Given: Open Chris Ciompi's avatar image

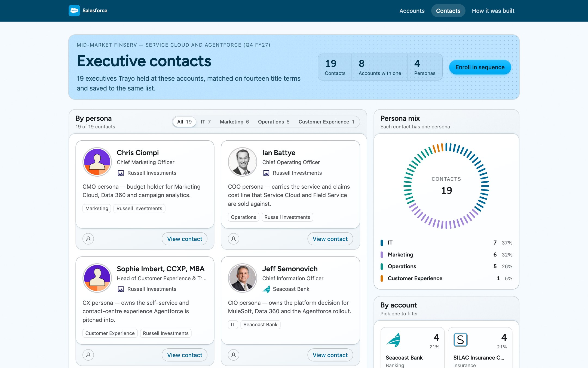Looking at the screenshot, I should point(97,162).
